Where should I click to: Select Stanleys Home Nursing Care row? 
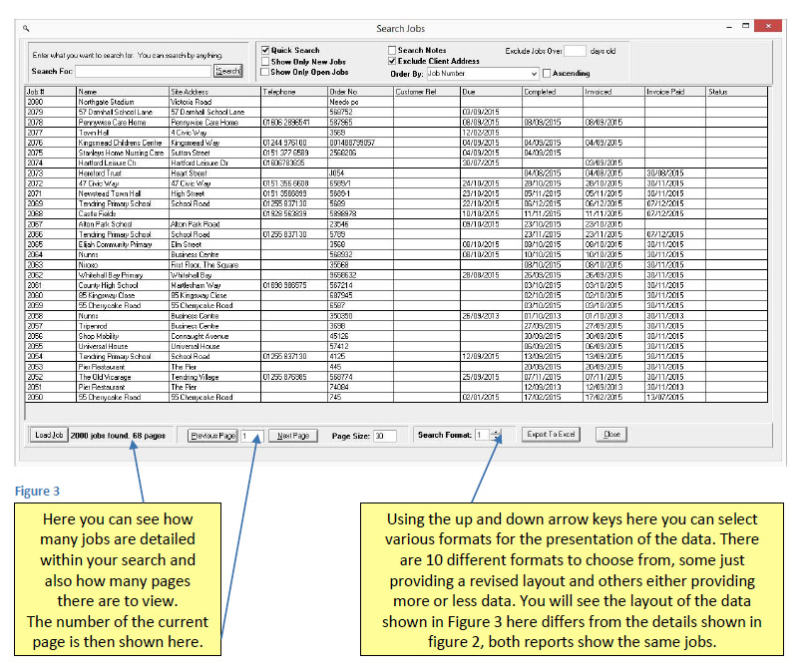[x=396, y=153]
